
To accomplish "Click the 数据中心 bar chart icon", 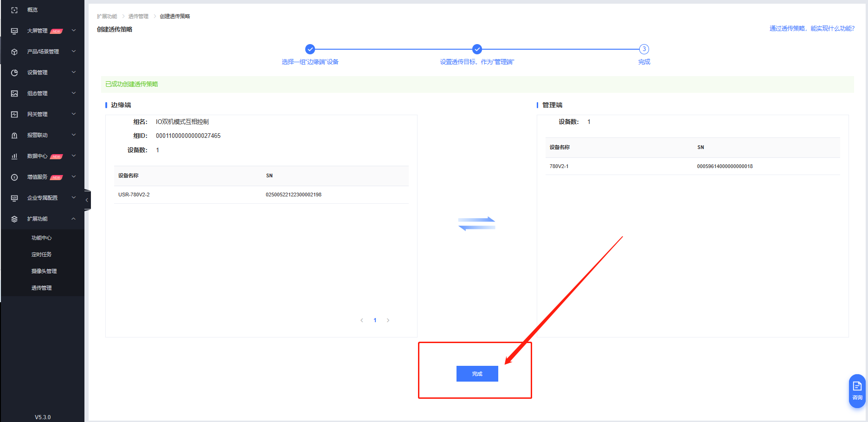I will 14,156.
